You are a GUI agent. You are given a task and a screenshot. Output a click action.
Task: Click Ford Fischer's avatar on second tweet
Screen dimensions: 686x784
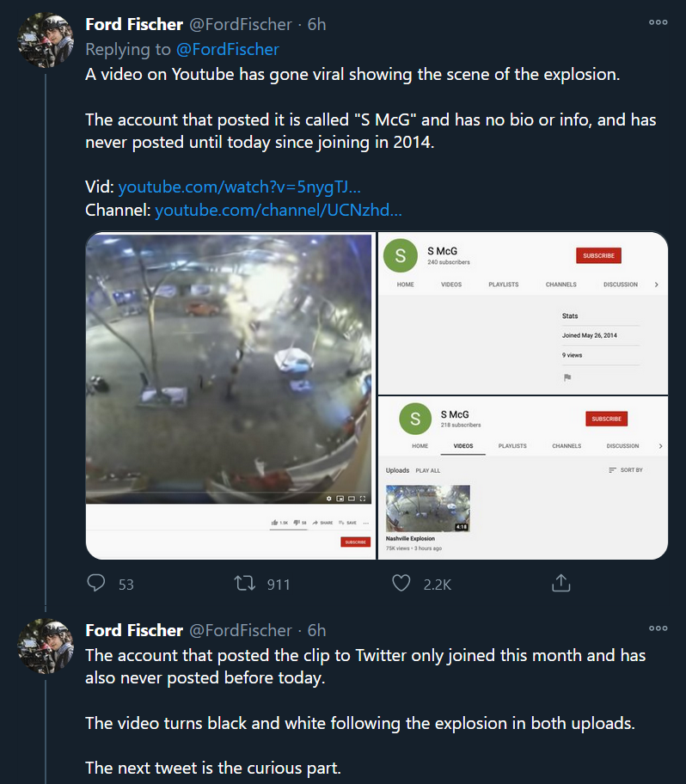click(46, 646)
